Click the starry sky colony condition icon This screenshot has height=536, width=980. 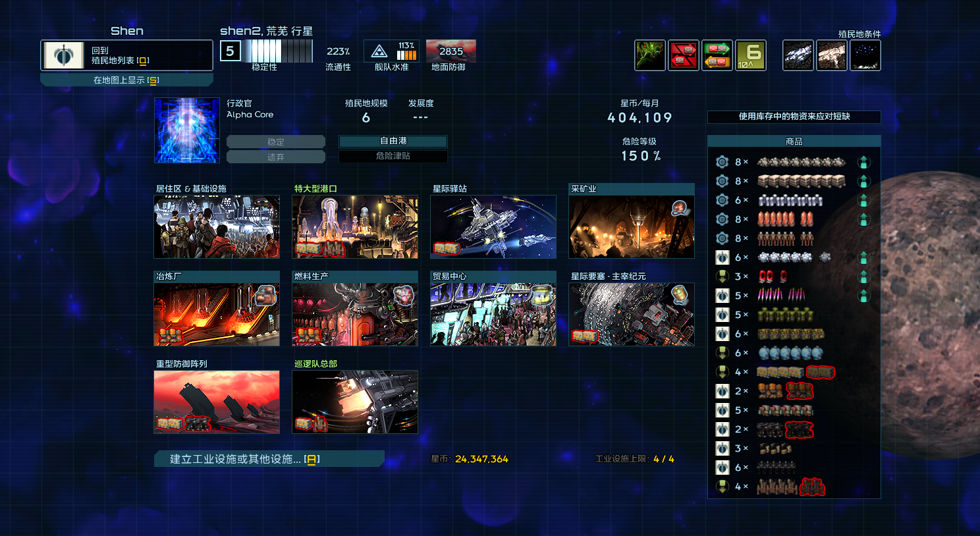click(865, 55)
